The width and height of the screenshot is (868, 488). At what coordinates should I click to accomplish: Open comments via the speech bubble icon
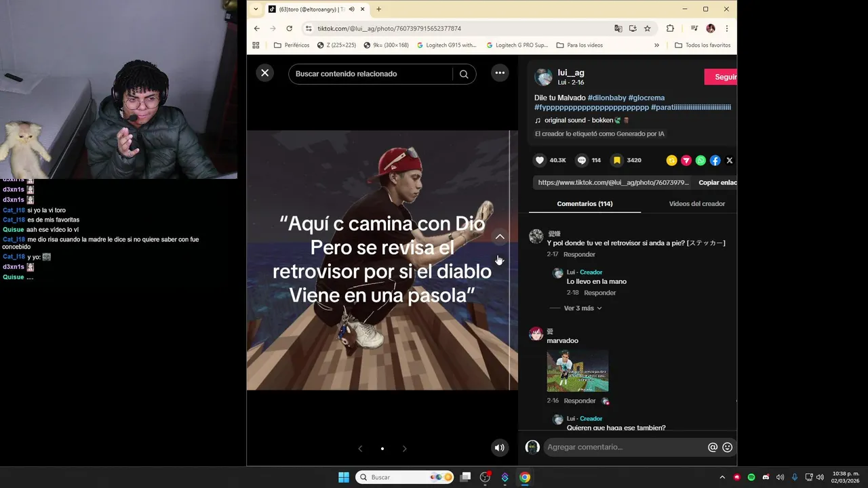coord(581,161)
